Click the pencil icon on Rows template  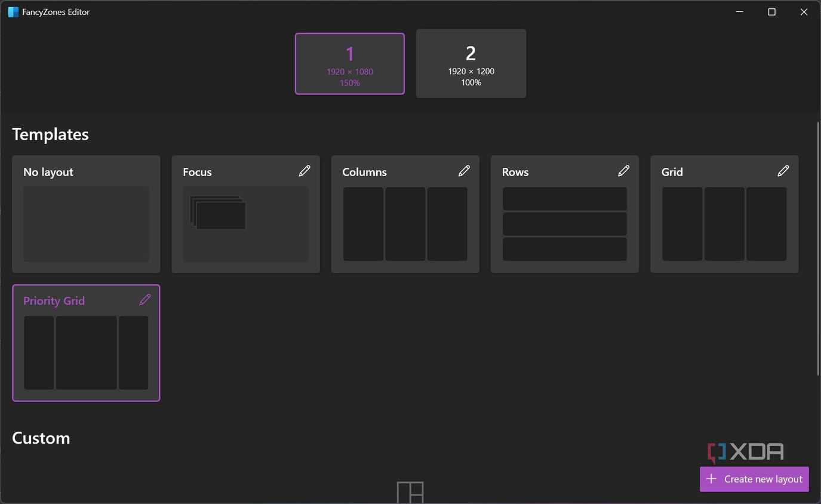click(624, 171)
